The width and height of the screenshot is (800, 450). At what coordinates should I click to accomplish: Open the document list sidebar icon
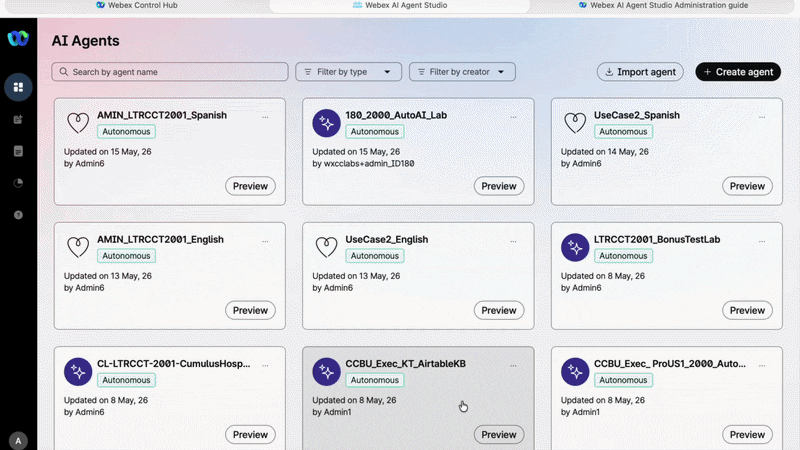(x=18, y=151)
